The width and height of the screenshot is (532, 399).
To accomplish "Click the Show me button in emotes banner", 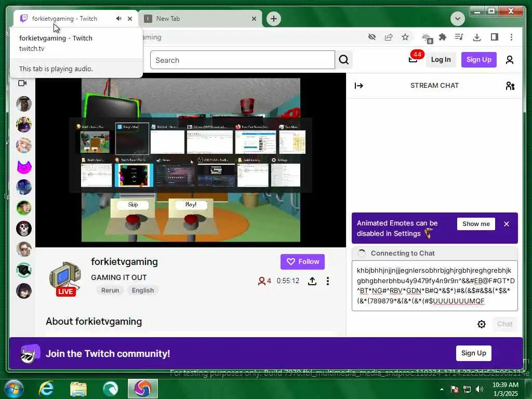I will [476, 224].
